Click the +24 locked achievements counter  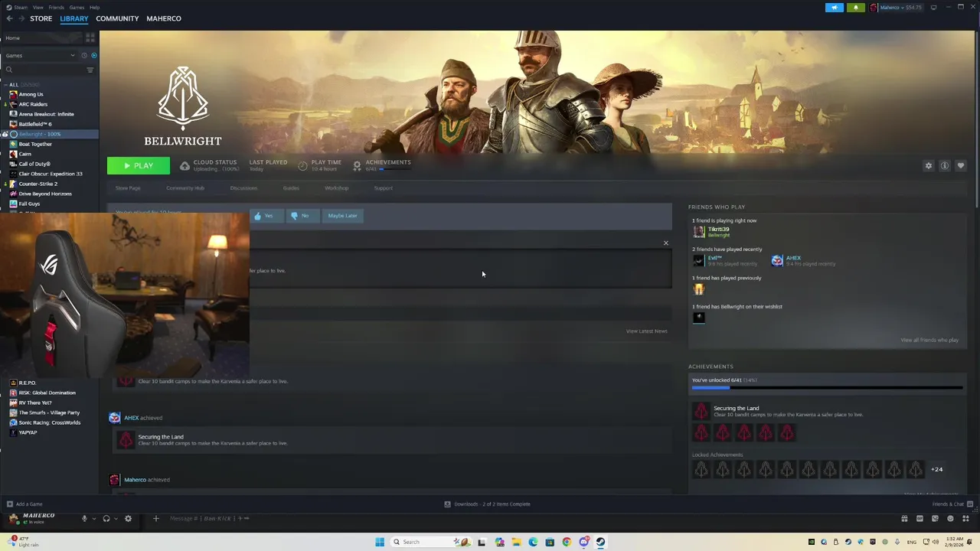936,469
